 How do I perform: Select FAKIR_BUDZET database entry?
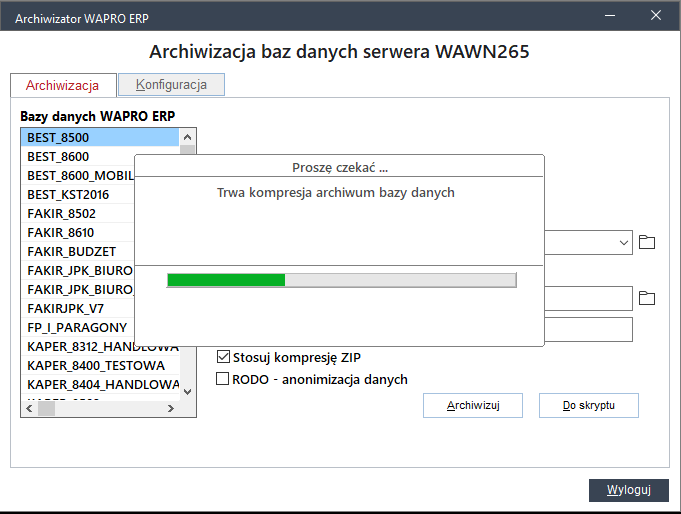[x=78, y=252]
